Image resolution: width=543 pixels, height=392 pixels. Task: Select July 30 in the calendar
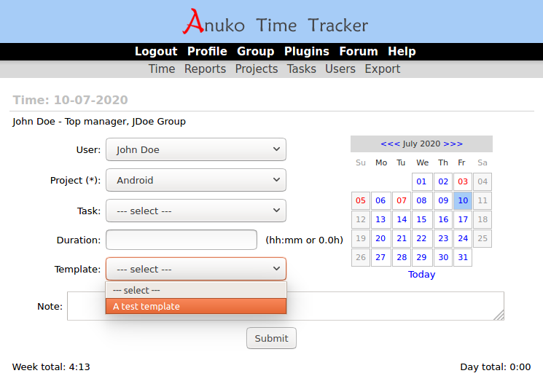coord(443,258)
